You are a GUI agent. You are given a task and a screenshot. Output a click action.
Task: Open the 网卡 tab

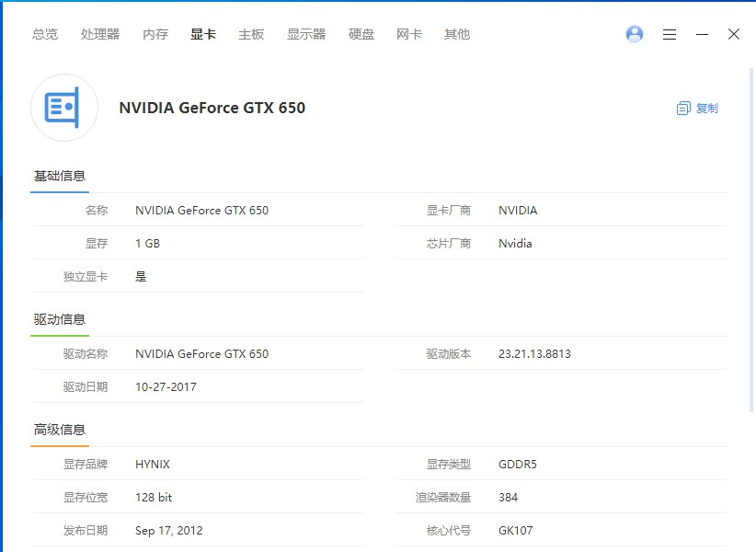(409, 34)
